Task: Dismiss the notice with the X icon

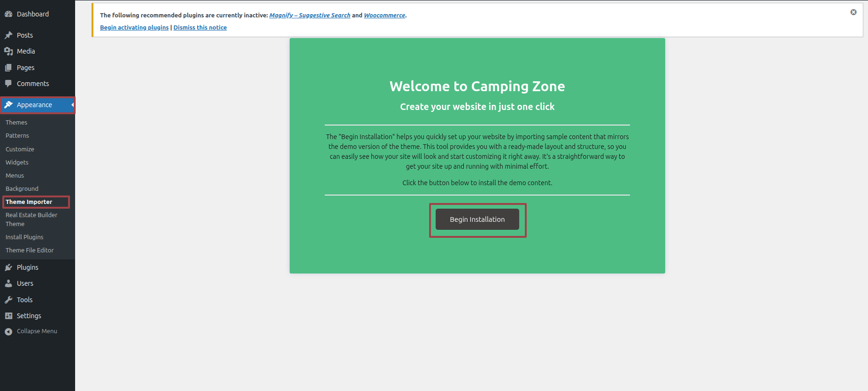Action: 853,12
